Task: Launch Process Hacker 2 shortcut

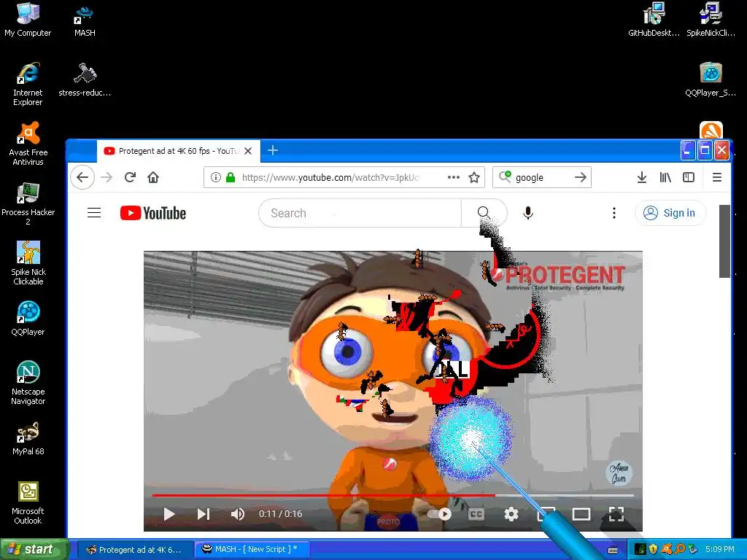Action: click(x=28, y=203)
